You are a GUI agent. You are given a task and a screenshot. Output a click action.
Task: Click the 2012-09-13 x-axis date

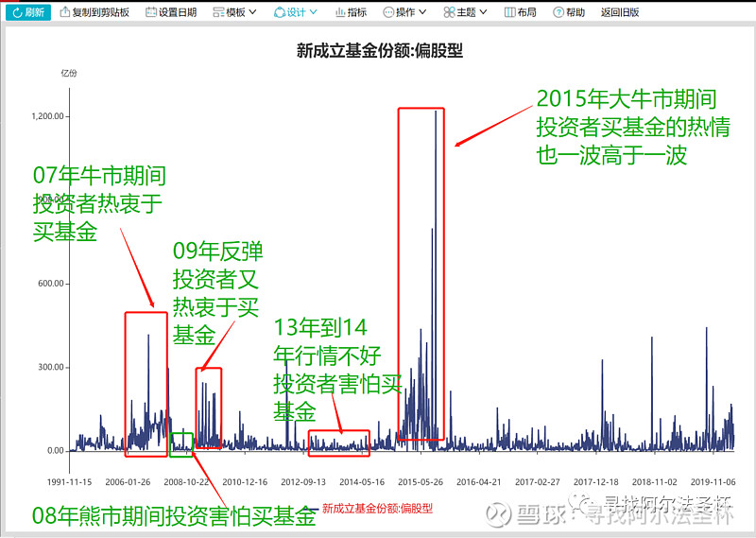point(303,482)
